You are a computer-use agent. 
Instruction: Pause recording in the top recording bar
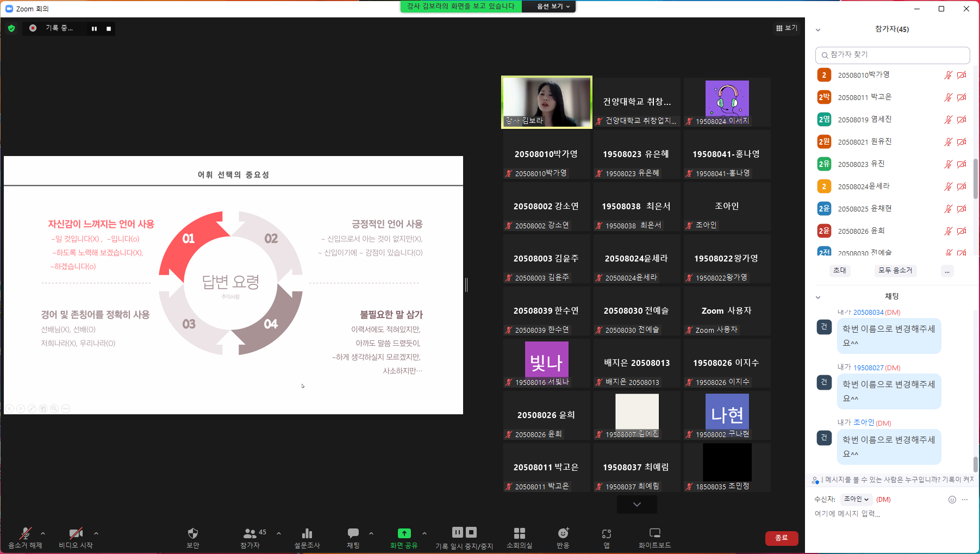click(x=95, y=29)
